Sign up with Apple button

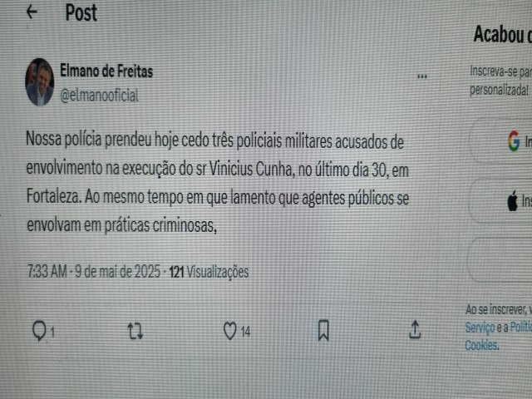point(500,201)
